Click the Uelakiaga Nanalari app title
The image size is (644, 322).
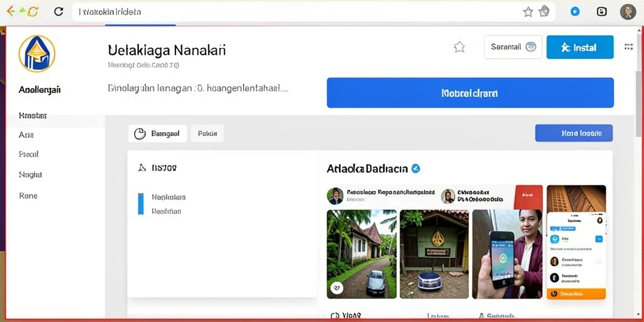click(167, 50)
